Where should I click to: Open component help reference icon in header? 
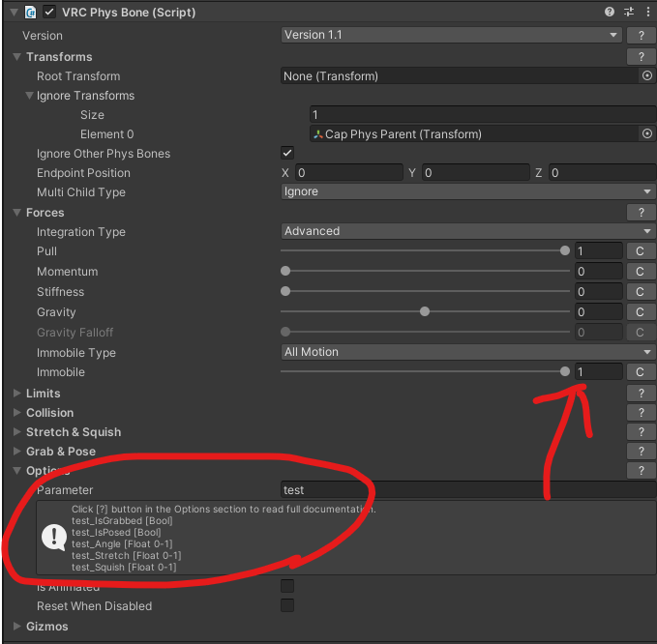(610, 12)
